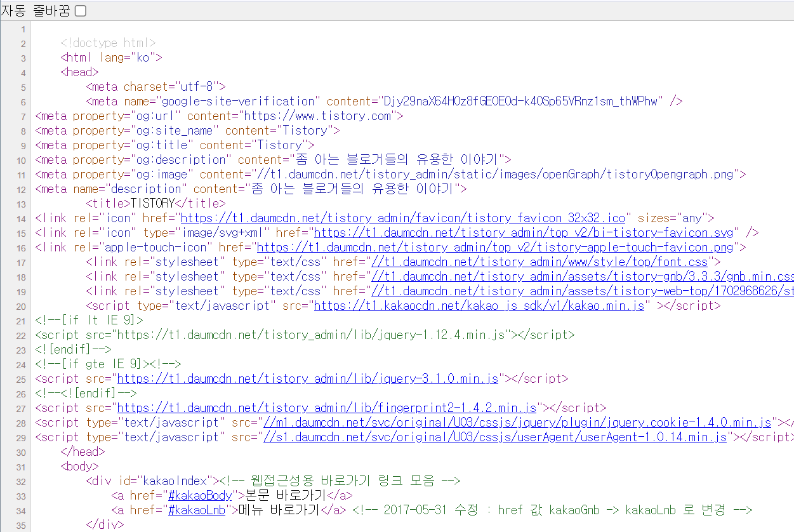Click the google-site-verification content value

(520, 101)
